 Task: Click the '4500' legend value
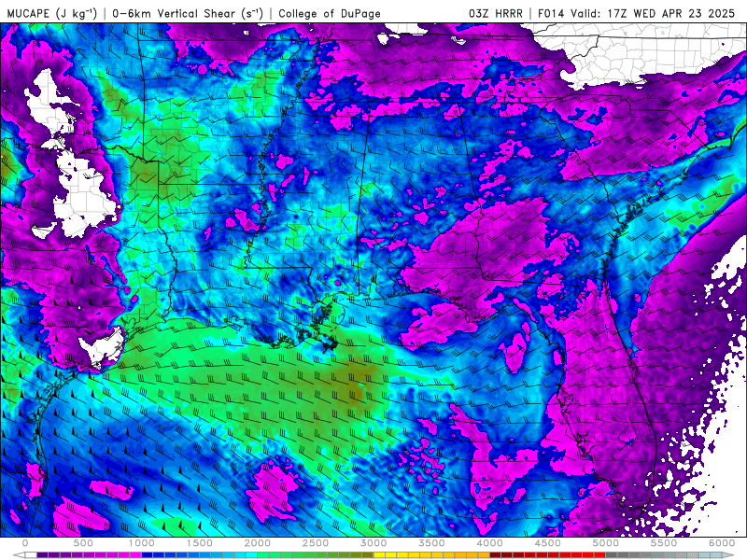[x=548, y=543]
